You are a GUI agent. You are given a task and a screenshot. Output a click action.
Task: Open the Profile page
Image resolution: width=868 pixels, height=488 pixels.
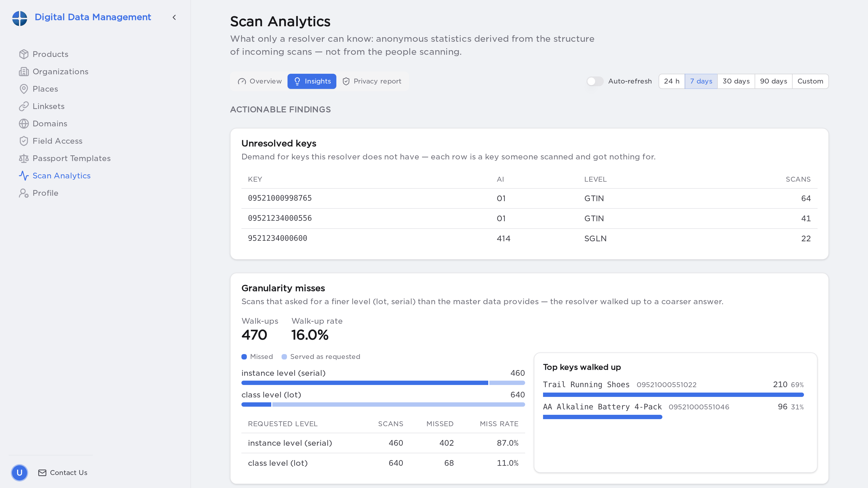coord(45,193)
